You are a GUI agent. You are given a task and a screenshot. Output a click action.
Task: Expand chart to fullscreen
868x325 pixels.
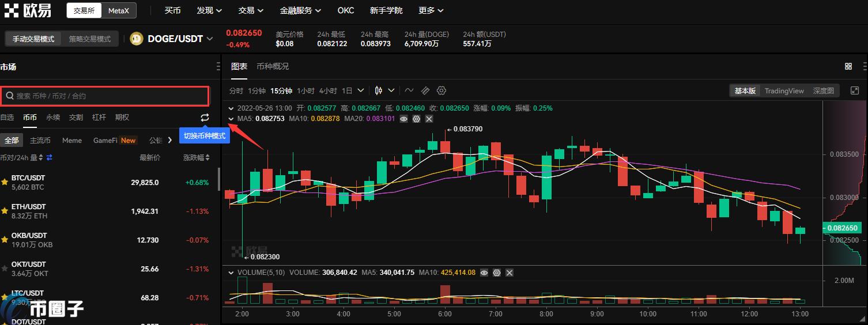pyautogui.click(x=855, y=90)
